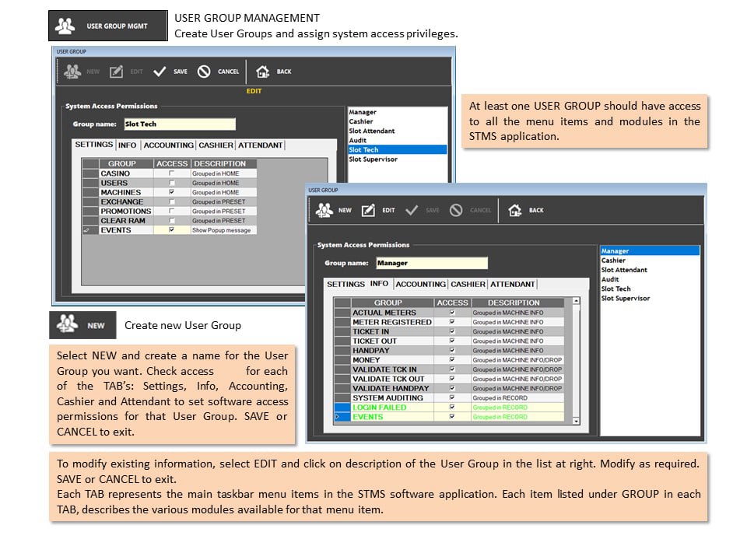Uncheck ACTUAL METERS access checkbox

tap(452, 313)
